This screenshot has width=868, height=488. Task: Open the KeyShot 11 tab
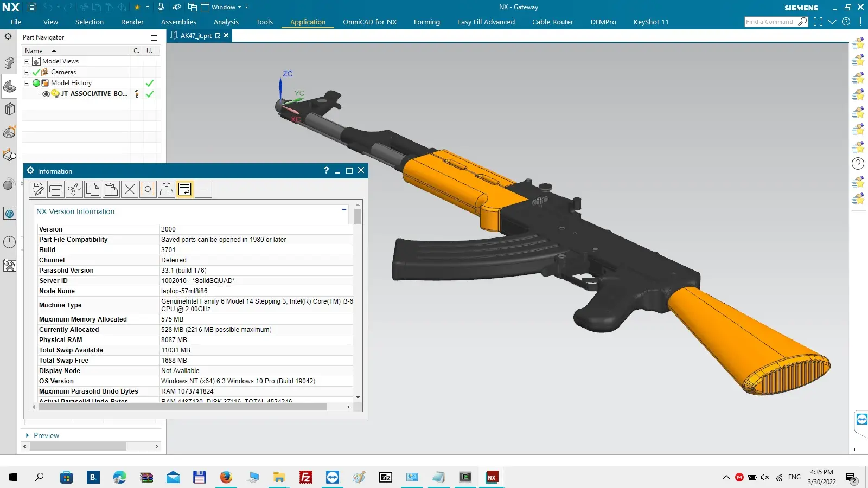[651, 22]
